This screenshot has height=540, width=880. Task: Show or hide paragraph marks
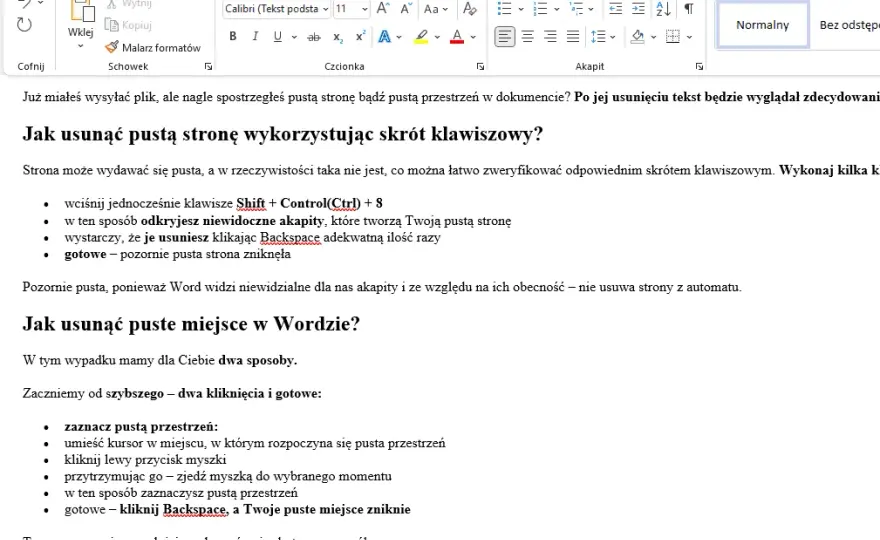[x=689, y=9]
